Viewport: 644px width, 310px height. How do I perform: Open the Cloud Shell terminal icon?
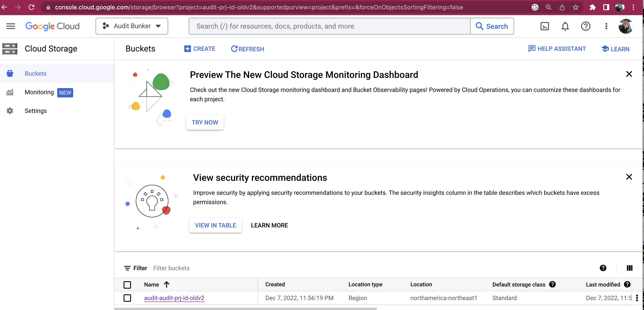545,26
